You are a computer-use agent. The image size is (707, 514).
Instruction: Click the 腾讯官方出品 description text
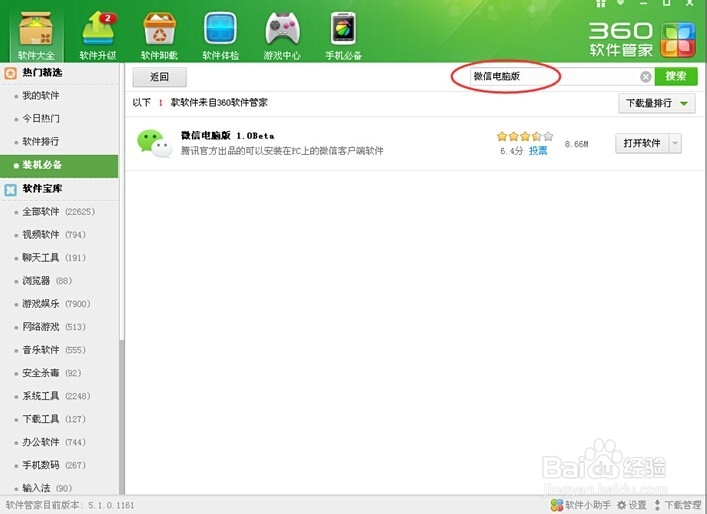[282, 151]
